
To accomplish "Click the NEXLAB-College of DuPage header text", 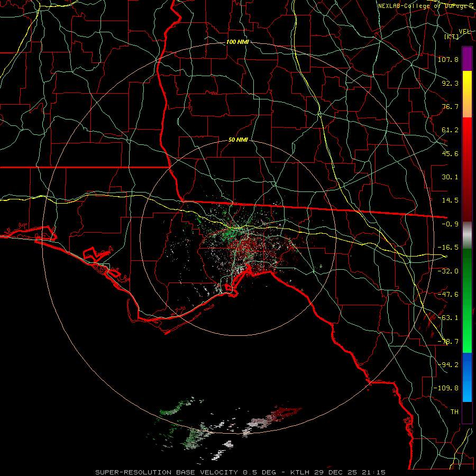I will [x=426, y=6].
